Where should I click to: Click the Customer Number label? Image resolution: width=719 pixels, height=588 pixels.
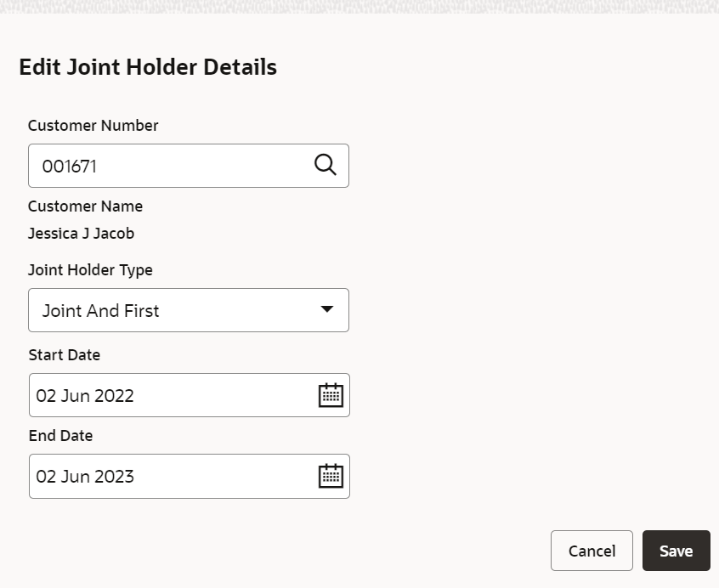93,125
